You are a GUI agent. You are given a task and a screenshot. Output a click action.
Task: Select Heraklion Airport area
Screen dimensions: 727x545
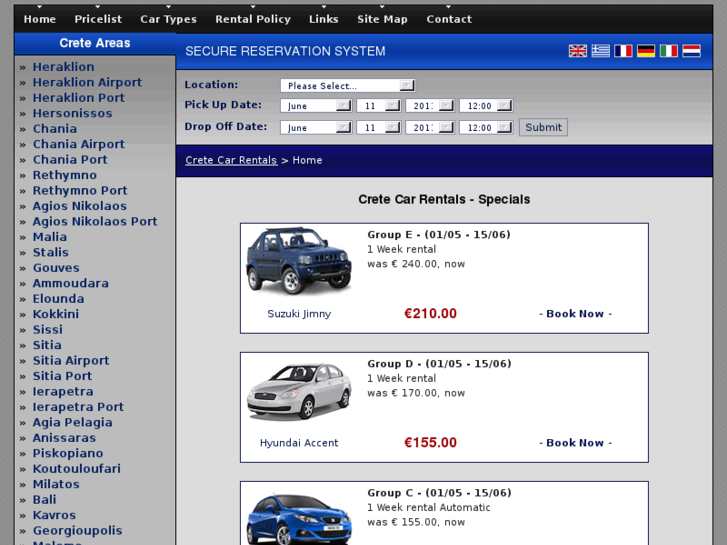(87, 82)
